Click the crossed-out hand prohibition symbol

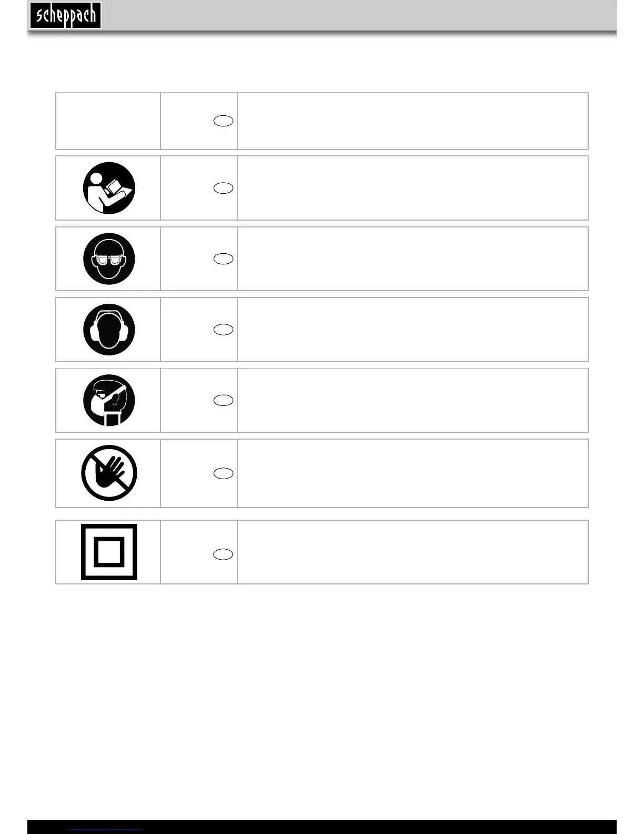point(109,473)
